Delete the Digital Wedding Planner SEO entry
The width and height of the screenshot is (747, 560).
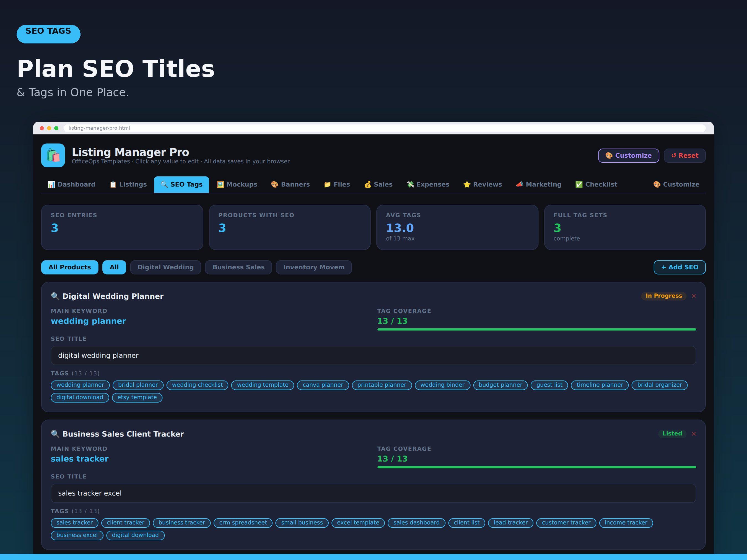click(x=694, y=296)
